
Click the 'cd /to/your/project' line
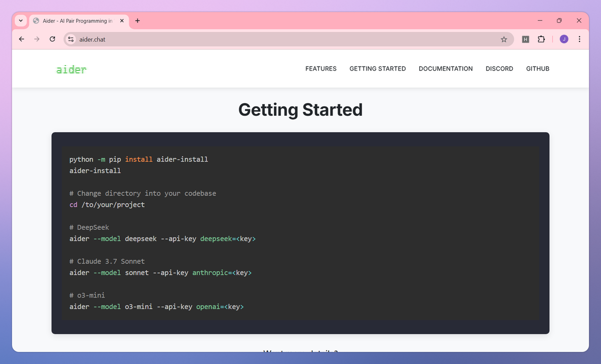[107, 205]
